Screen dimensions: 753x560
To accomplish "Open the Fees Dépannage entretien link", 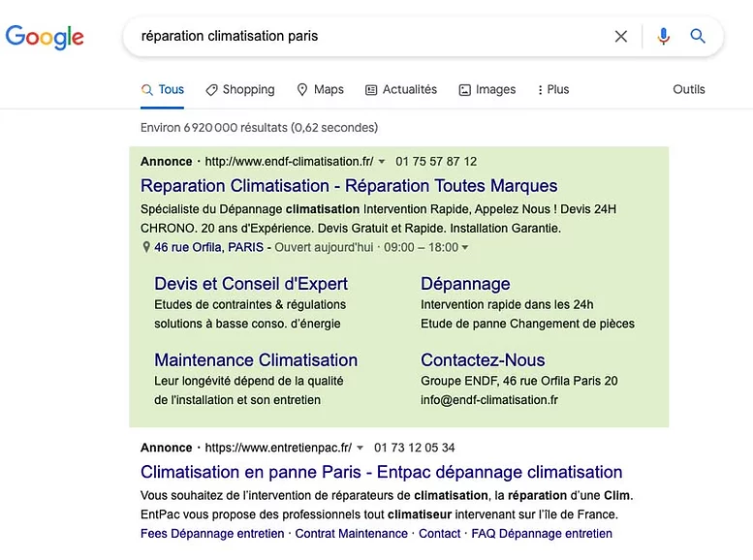I will click(212, 534).
